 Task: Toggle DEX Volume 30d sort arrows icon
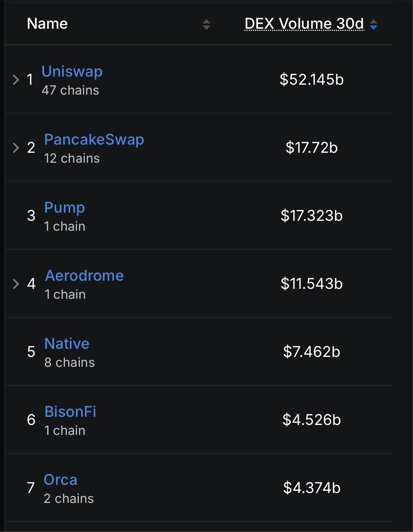point(374,24)
